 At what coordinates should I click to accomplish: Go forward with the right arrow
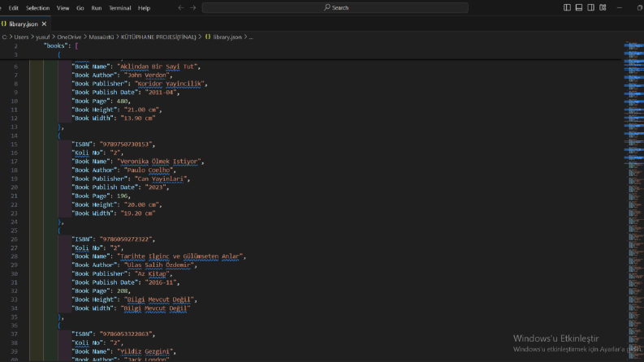click(193, 8)
